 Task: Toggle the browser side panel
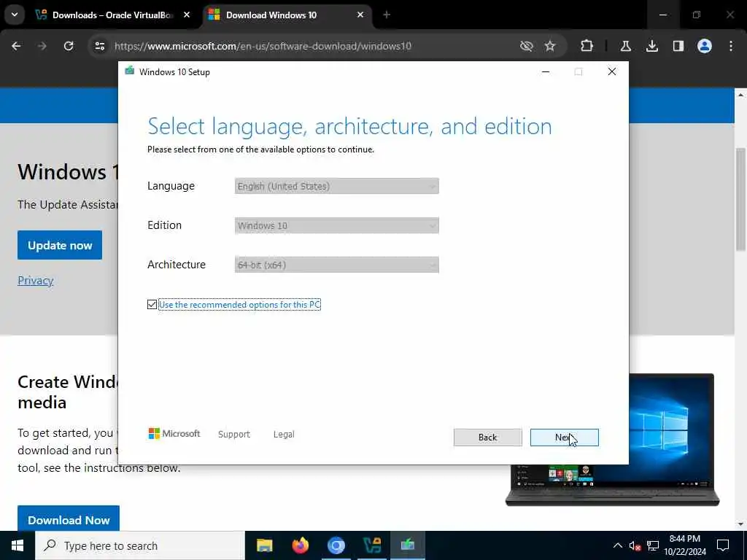[x=678, y=46]
